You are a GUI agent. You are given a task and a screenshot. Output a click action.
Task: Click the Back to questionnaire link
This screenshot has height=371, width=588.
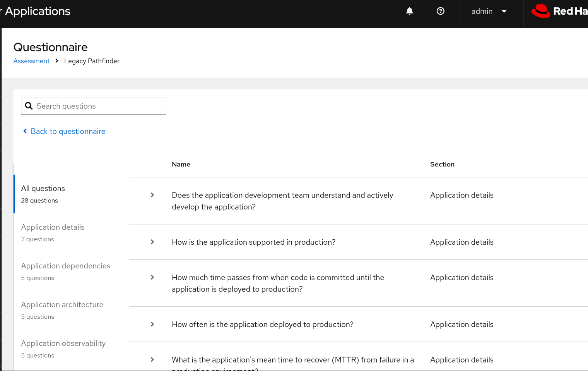[68, 131]
